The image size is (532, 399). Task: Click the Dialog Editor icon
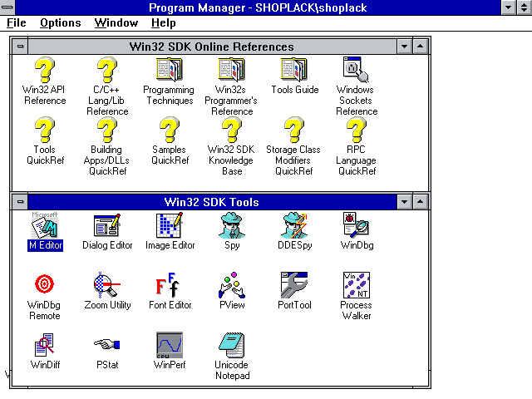click(x=107, y=225)
